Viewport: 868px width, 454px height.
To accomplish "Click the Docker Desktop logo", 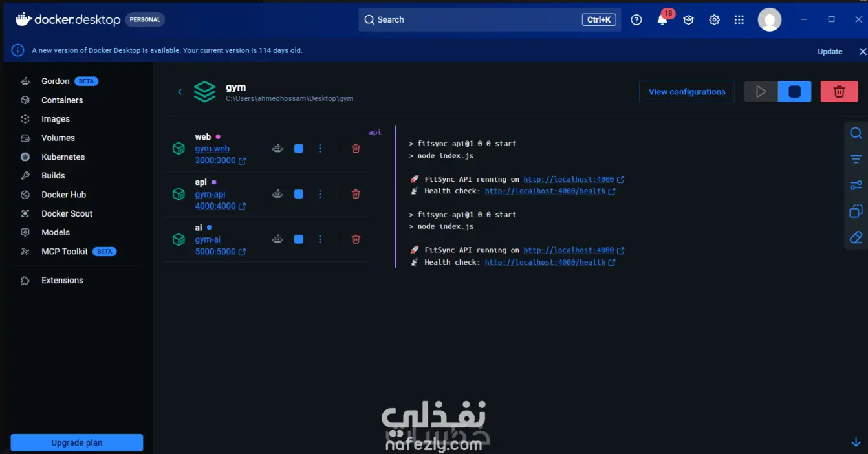I will click(68, 19).
